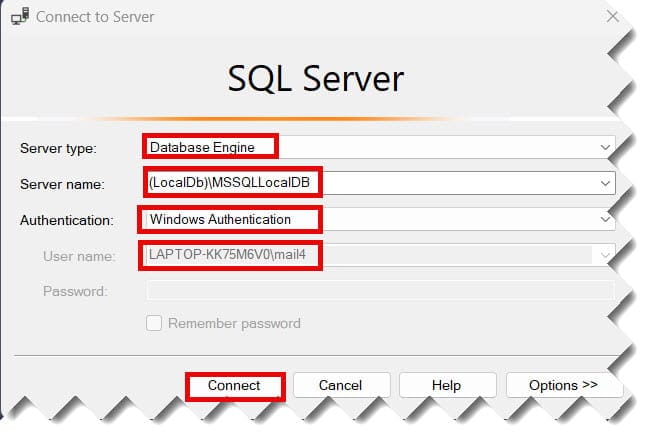Click the Connect to Server title icon
The width and height of the screenshot is (647, 436).
[x=20, y=16]
